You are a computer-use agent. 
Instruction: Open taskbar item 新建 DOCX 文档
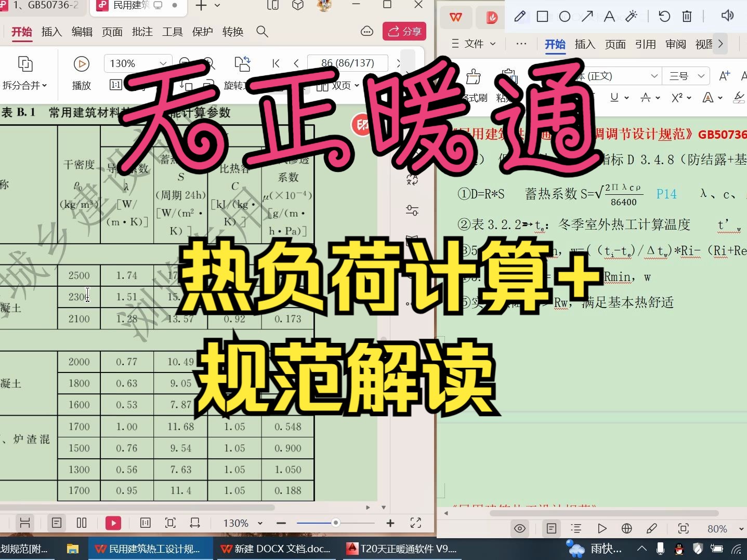(x=276, y=549)
